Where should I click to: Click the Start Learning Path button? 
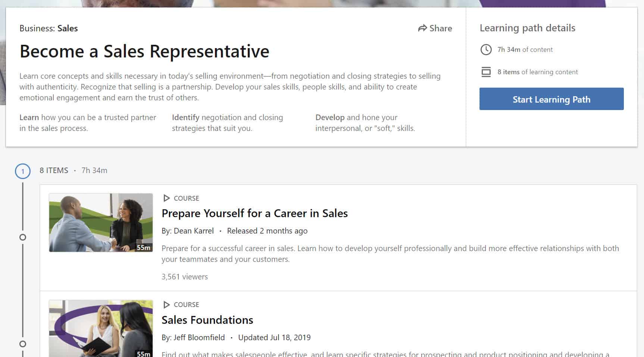[x=551, y=99]
